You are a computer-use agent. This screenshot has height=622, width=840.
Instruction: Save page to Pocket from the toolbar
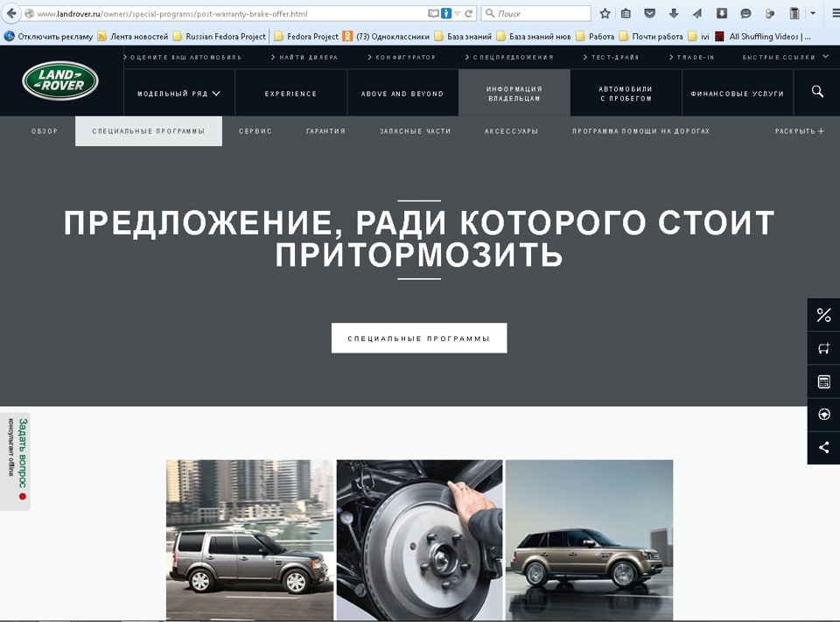649,13
